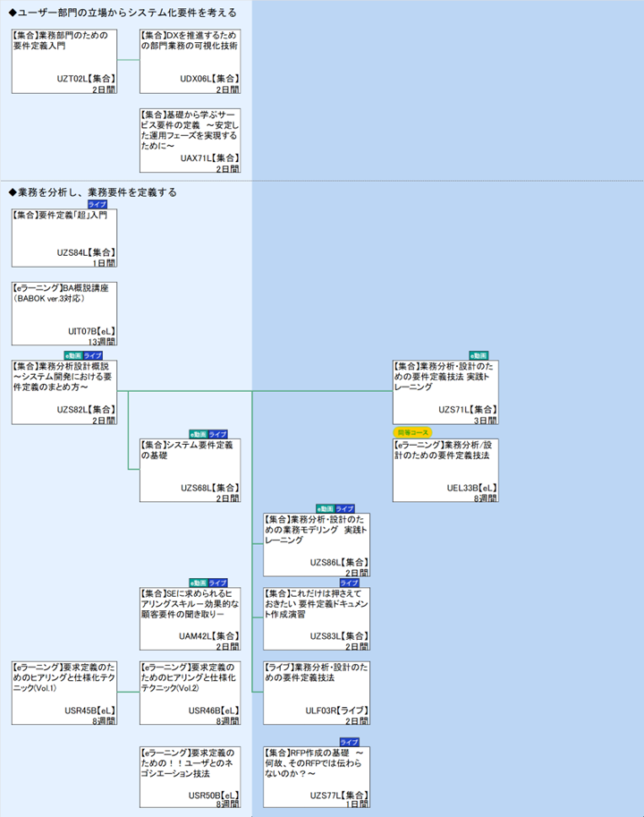Select eラーニング 業務分析/設計のための要件定義技法 UEL33B
This screenshot has height=817, width=644.
pyautogui.click(x=445, y=471)
